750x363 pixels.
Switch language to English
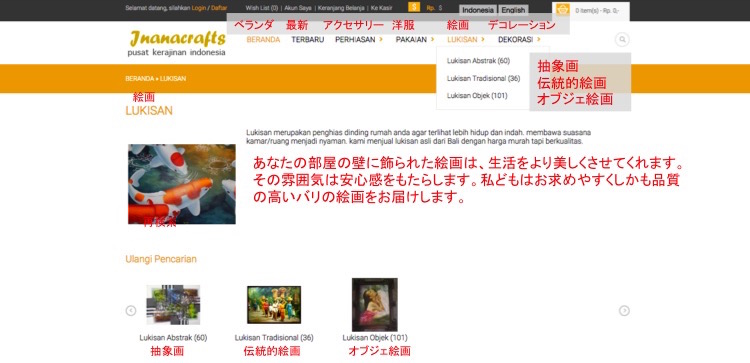point(513,10)
